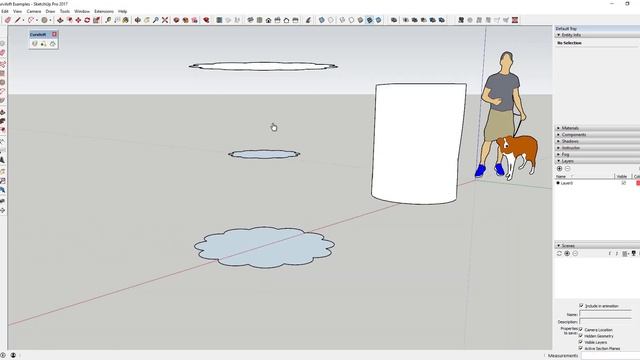Select the Line pencil tool
Screen dimensions: 640x360
[x=18, y=20]
